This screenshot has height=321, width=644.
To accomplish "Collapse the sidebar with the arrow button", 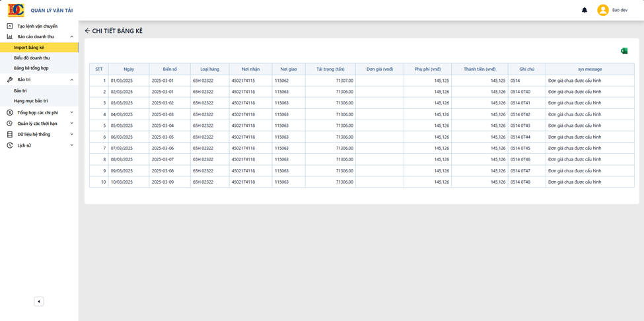I will tap(38, 302).
